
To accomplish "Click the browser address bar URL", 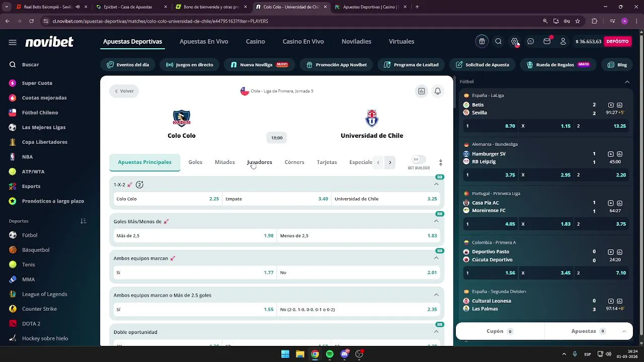I will coord(160,21).
